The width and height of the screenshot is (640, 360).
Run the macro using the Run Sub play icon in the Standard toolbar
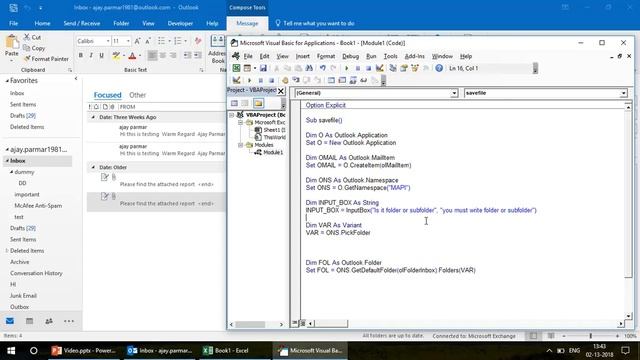(347, 68)
